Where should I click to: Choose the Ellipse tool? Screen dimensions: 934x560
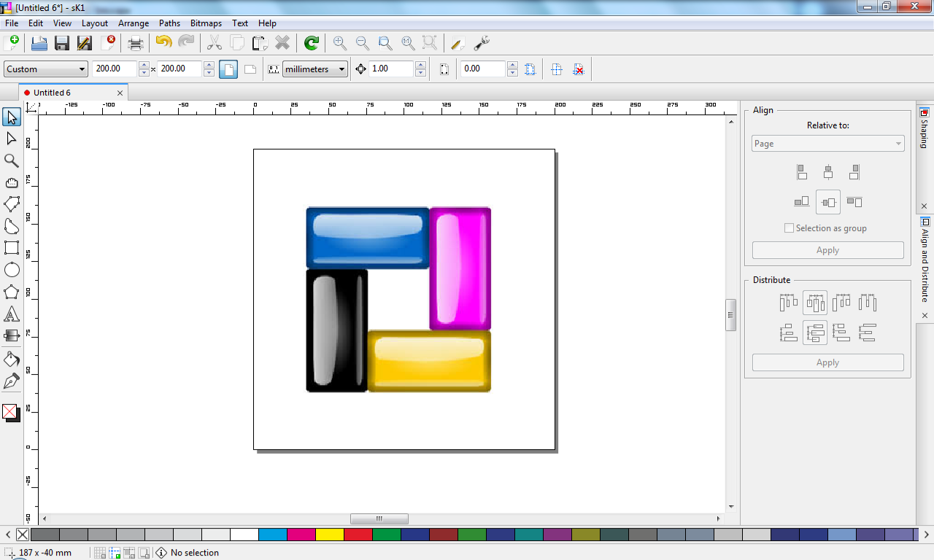pos(11,271)
